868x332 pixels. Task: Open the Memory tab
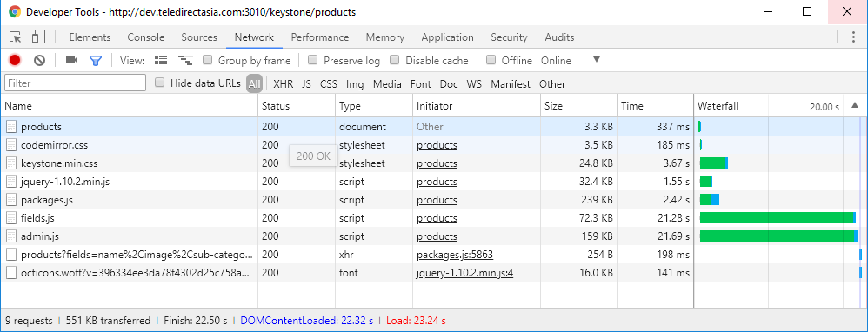pyautogui.click(x=384, y=37)
